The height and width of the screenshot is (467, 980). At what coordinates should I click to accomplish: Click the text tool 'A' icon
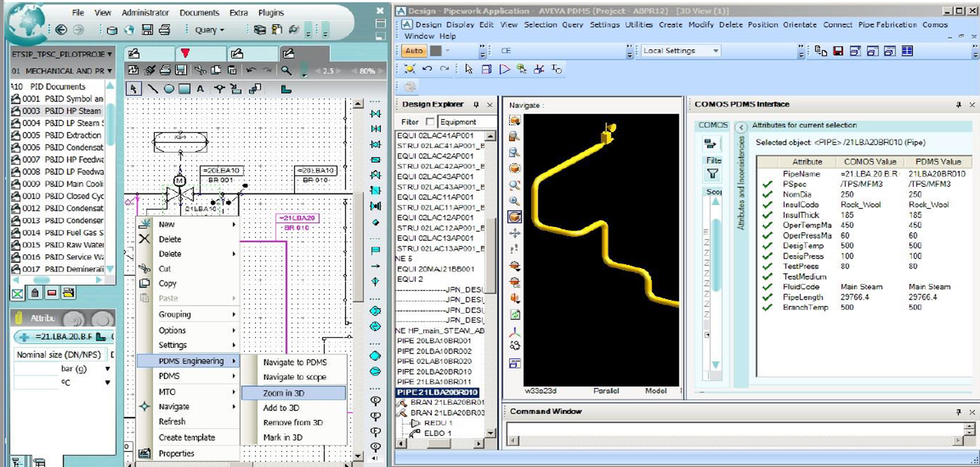pyautogui.click(x=200, y=89)
